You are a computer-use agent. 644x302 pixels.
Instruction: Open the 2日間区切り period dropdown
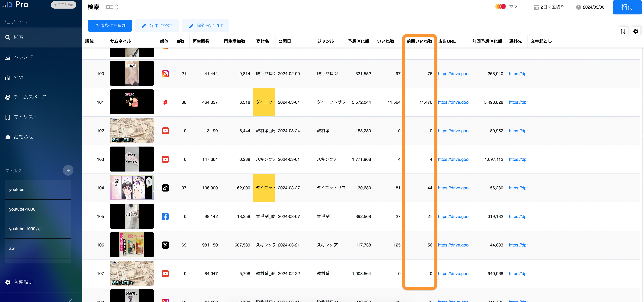549,7
